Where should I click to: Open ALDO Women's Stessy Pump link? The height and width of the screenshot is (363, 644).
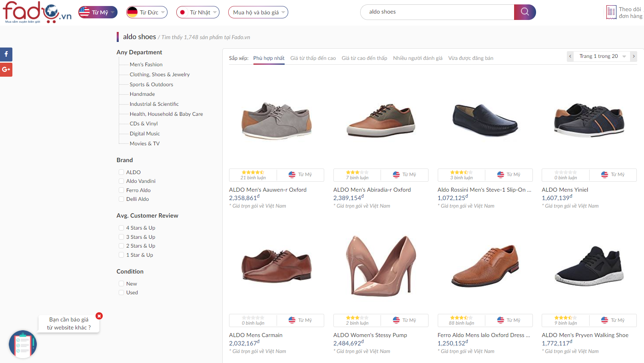click(x=370, y=335)
